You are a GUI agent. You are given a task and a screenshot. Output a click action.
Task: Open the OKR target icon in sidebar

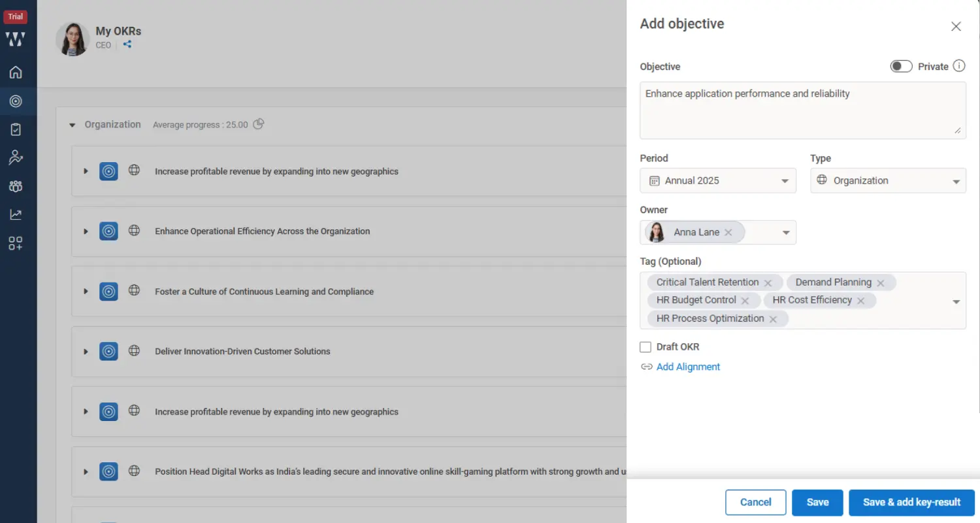[16, 101]
